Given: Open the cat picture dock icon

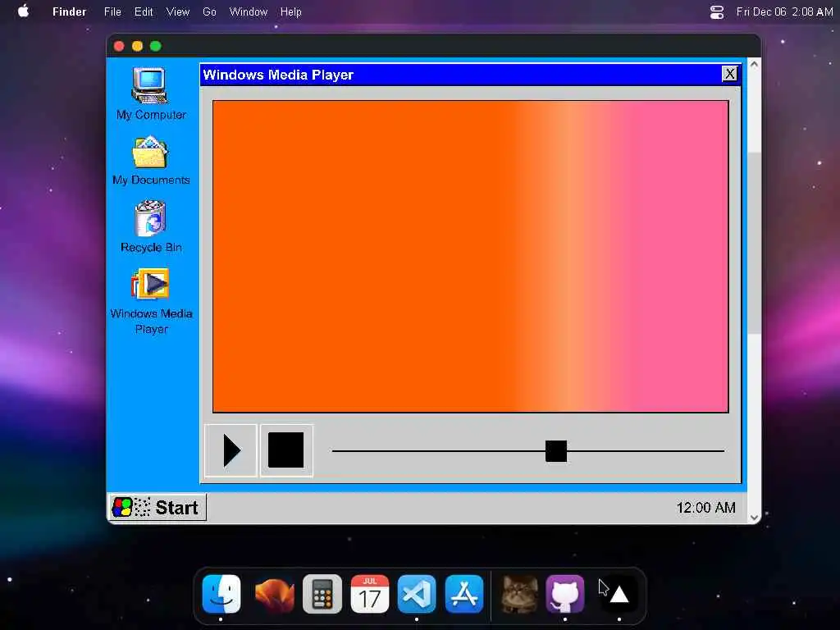Looking at the screenshot, I should (519, 594).
